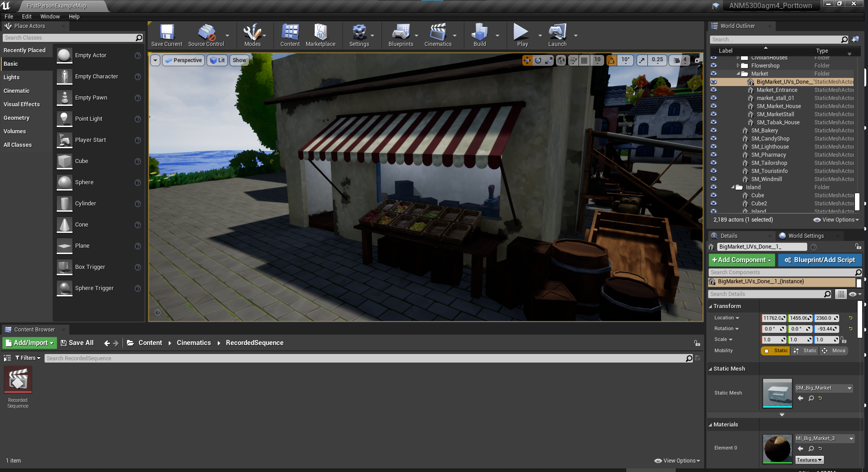The width and height of the screenshot is (868, 472).
Task: Open the Blueprints toolbar icon
Action: pos(401,35)
